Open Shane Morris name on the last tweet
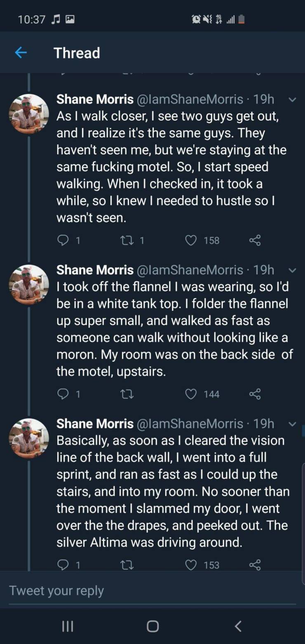305x644 pixels. (x=95, y=423)
